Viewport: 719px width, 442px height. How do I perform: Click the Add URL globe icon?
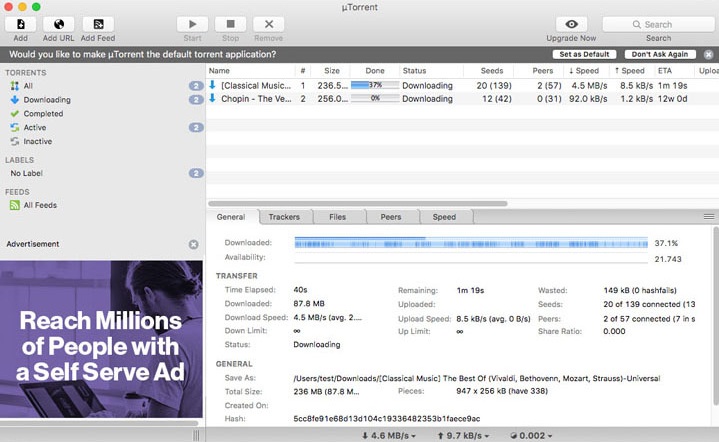[59, 24]
